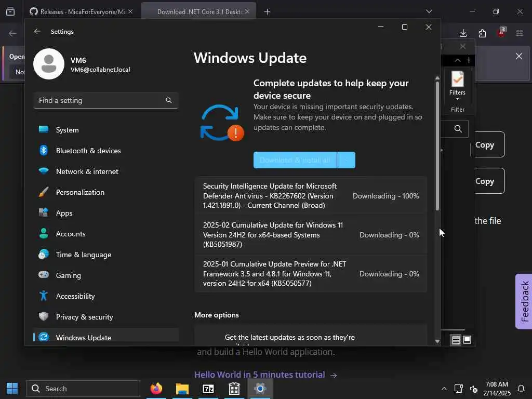Open Time & language settings
532x399 pixels.
(x=106, y=255)
